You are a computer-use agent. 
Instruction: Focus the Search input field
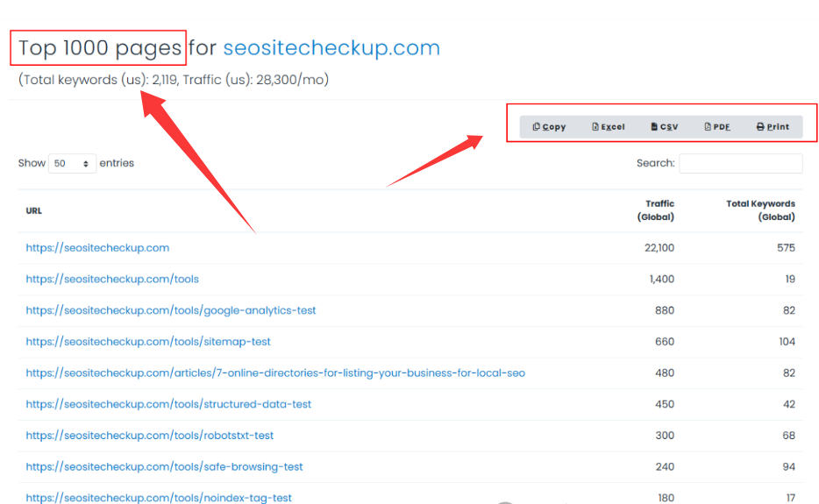point(740,164)
